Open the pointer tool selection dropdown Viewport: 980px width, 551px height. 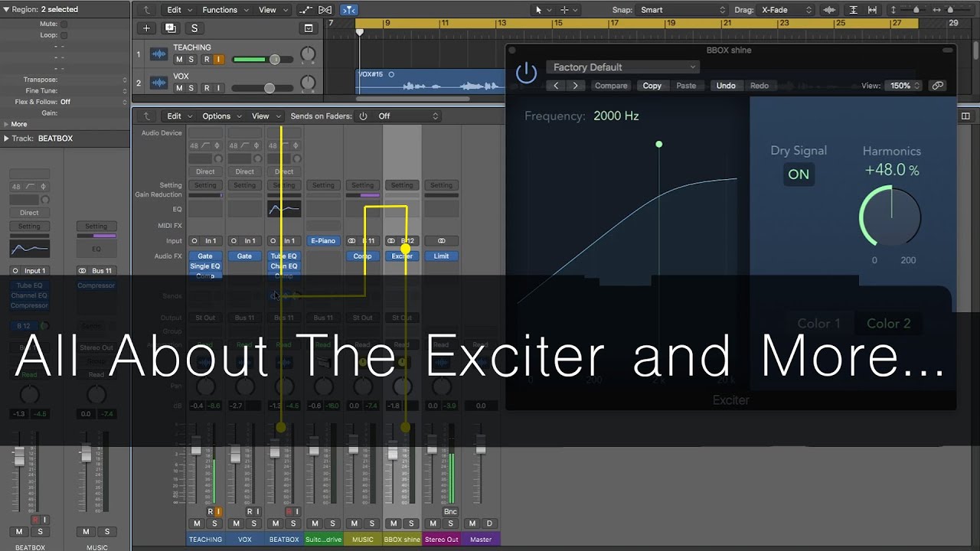[543, 10]
